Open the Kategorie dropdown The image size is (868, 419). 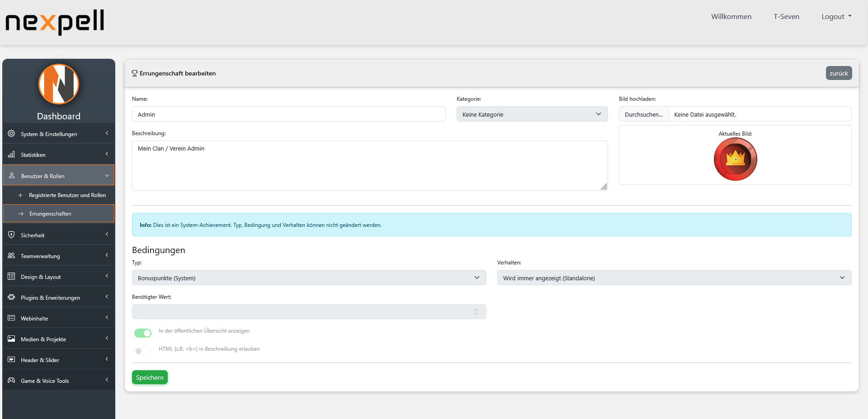[532, 114]
